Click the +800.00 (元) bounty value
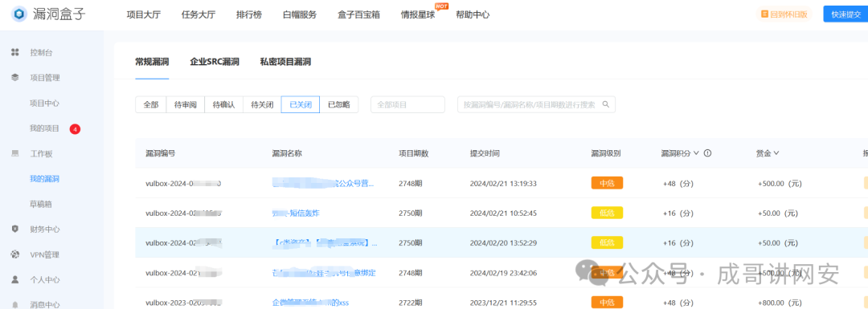The width and height of the screenshot is (868, 309). pos(780,303)
